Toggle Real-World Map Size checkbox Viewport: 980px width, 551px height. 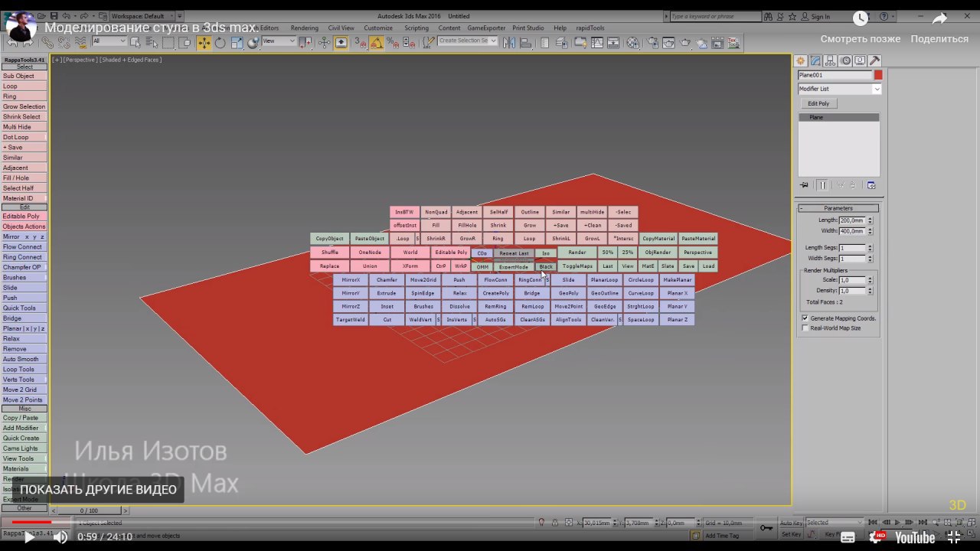coord(805,328)
